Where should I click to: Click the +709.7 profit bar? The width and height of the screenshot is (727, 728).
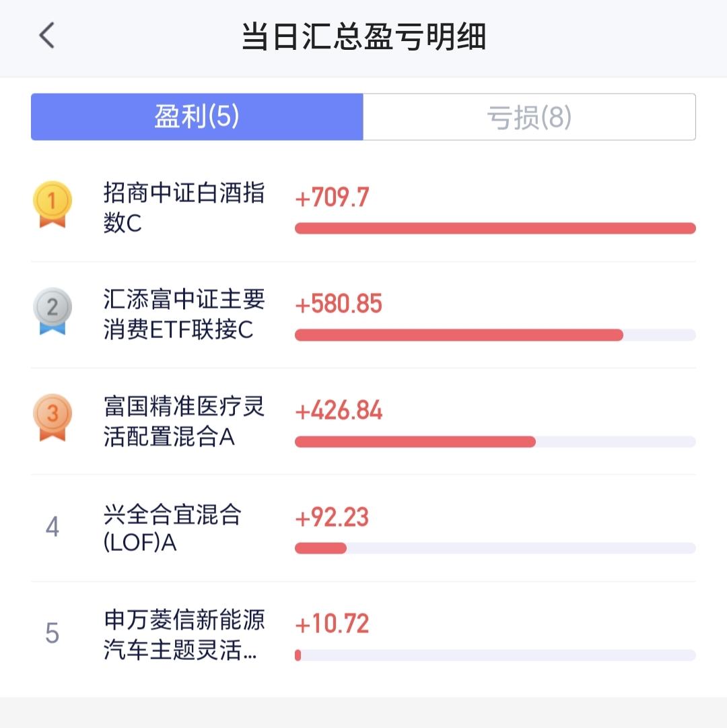[495, 228]
